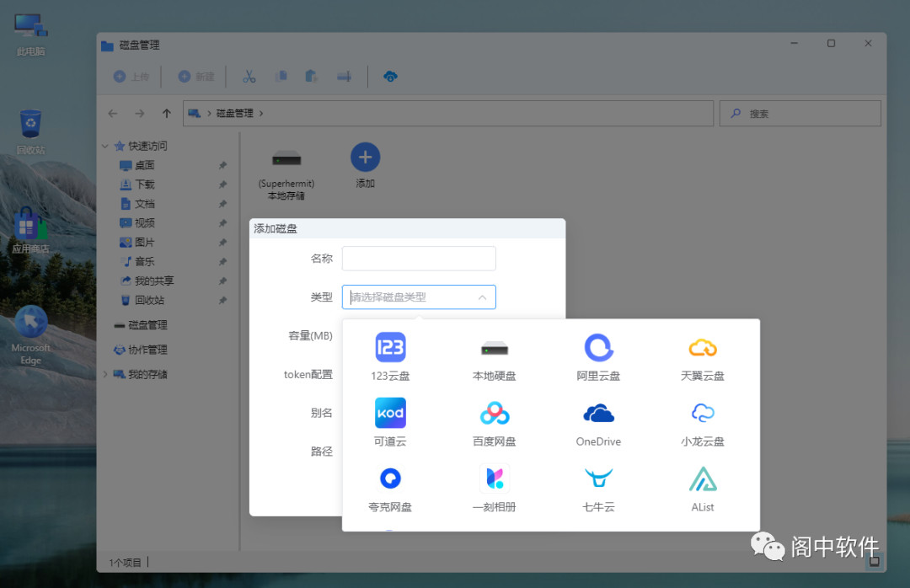Unpin 图片 using its pin icon
The height and width of the screenshot is (588, 910).
(222, 242)
